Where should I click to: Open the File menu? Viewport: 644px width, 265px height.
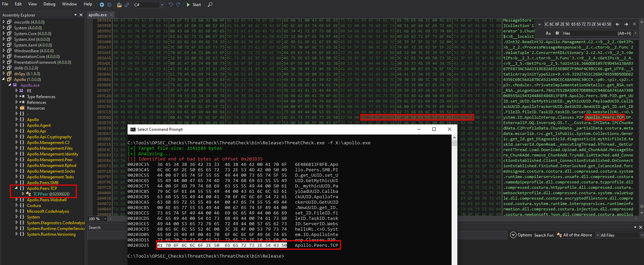coord(5,4)
